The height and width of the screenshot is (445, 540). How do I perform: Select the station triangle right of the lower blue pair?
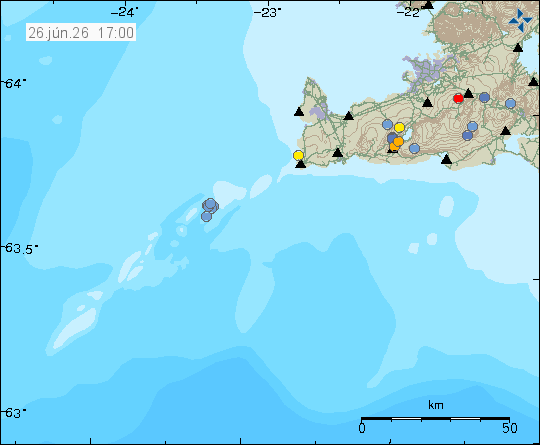[505, 131]
